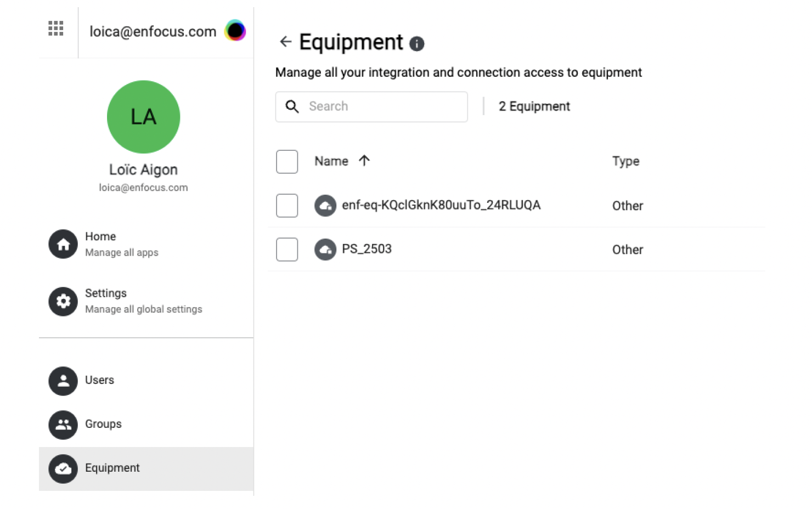This screenshot has width=812, height=509.
Task: Click the name Loïc Aigon
Action: coord(143,169)
